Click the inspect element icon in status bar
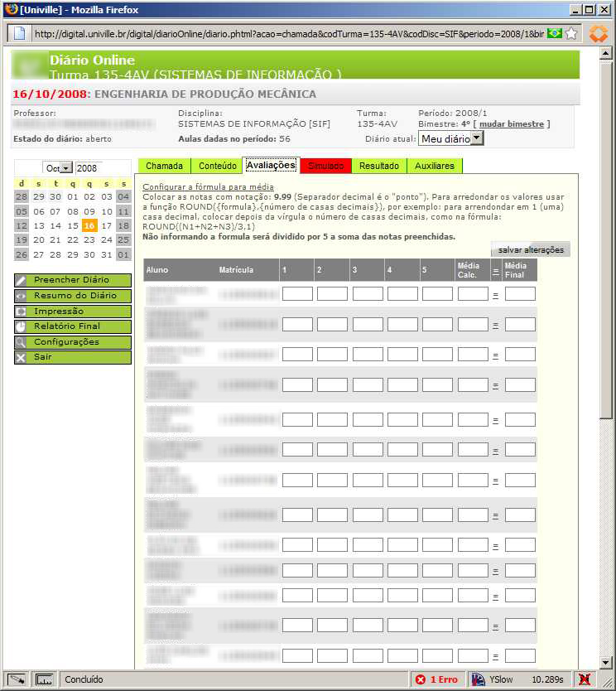The width and height of the screenshot is (616, 691). [17, 679]
